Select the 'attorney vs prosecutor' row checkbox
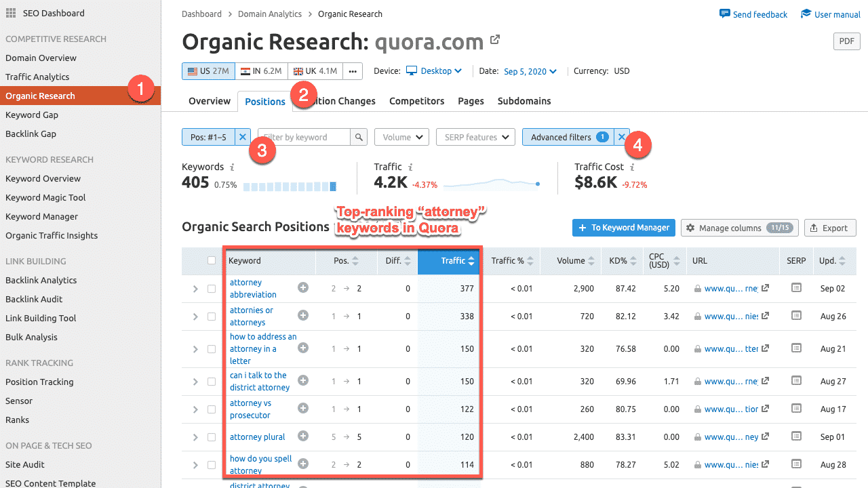 212,409
